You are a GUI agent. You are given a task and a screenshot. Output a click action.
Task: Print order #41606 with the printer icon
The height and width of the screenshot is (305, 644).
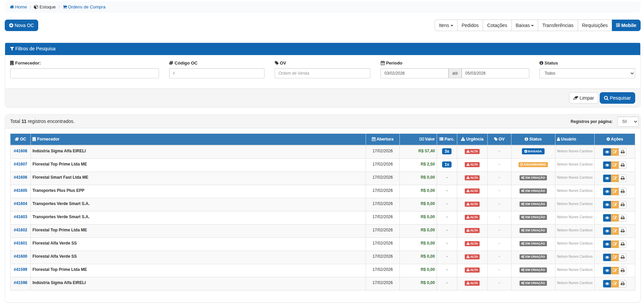[622, 178]
